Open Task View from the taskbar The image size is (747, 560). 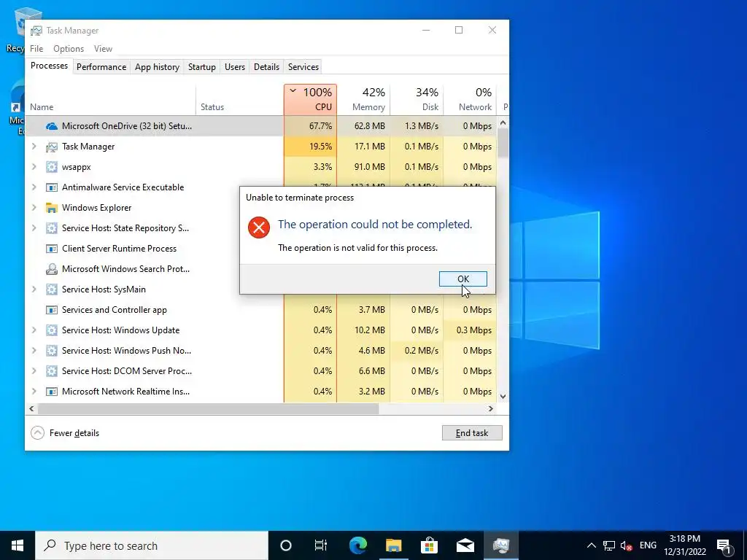321,545
